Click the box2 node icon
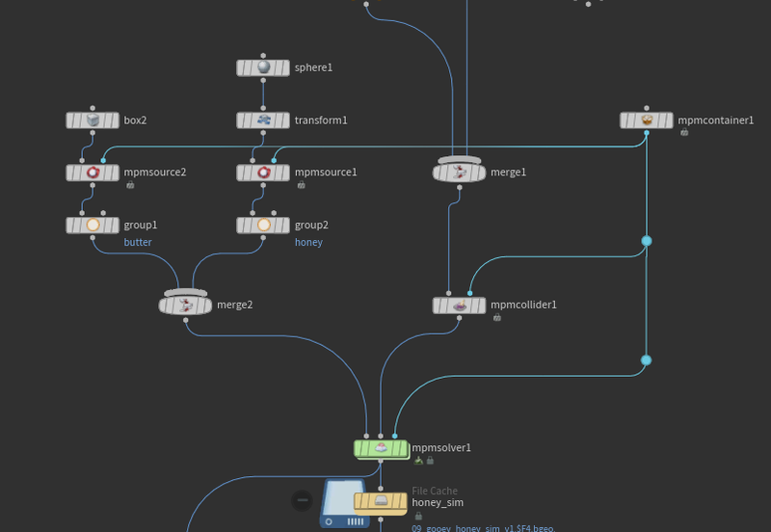This screenshot has width=771, height=532. point(93,120)
